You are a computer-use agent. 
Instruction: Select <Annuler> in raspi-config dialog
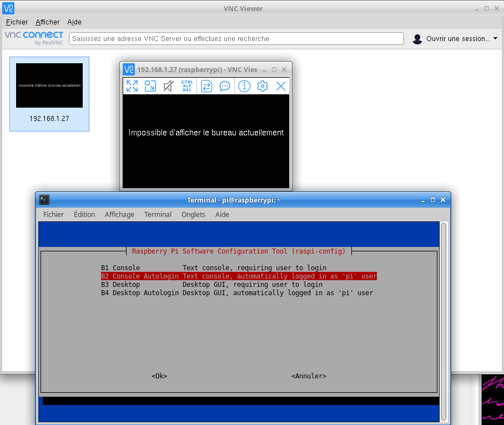(x=309, y=376)
